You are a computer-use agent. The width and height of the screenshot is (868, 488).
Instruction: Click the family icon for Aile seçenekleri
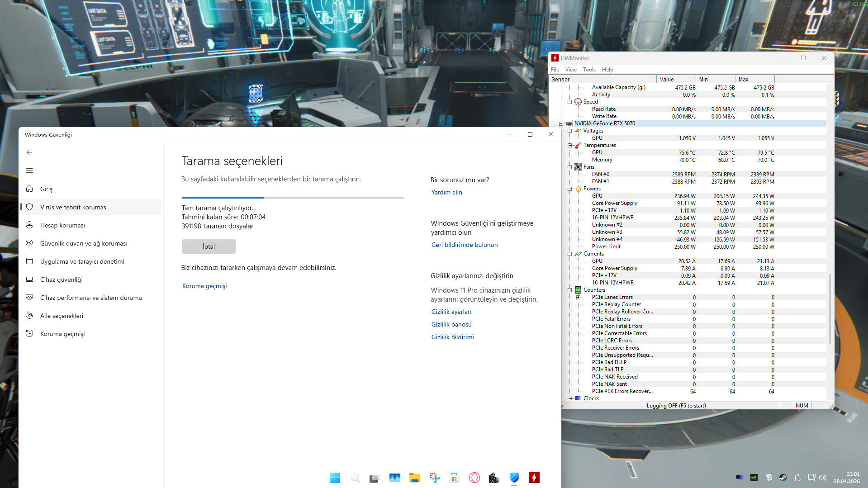(29, 315)
